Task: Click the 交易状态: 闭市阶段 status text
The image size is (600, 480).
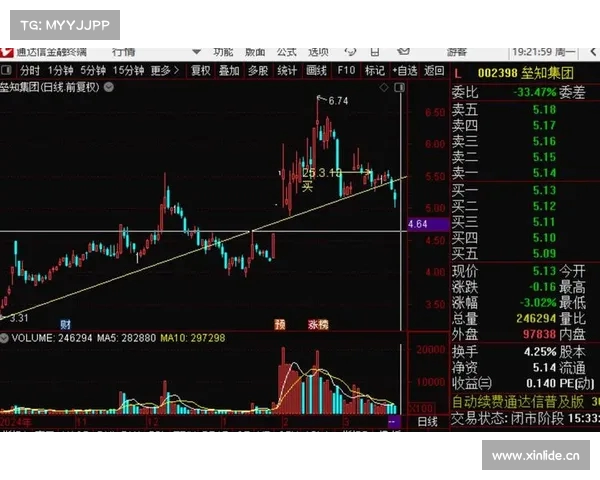Action: click(x=507, y=419)
